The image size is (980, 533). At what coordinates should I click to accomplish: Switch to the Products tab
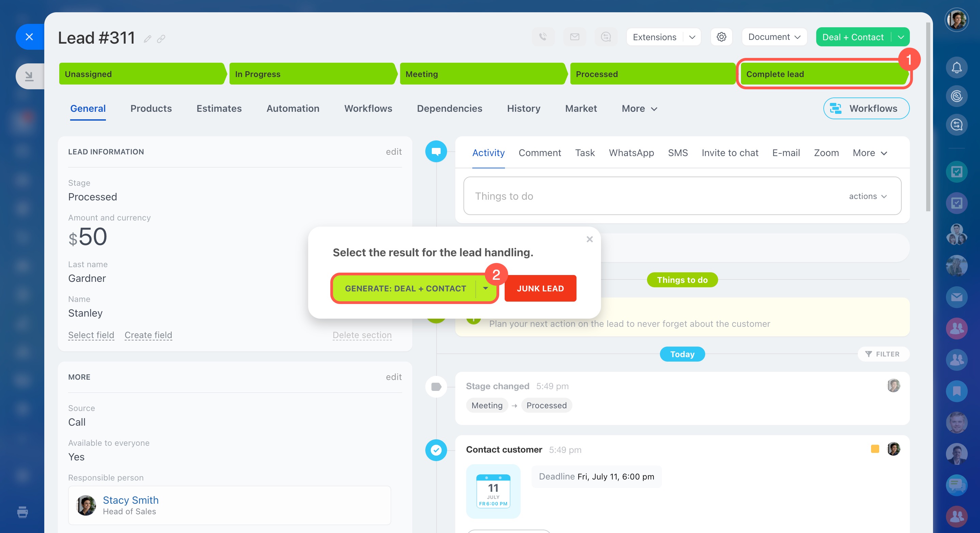click(151, 108)
